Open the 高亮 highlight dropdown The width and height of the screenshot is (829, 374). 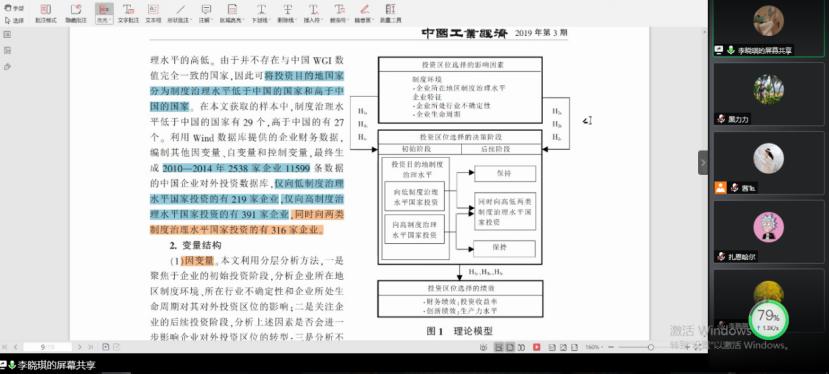[x=104, y=14]
